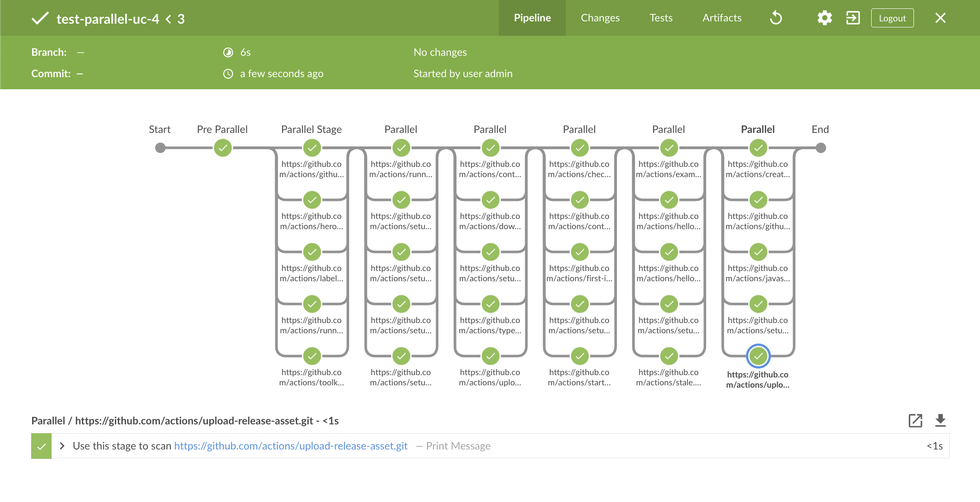Screen dimensions: 980x502
Task: Click the Commit label in the header
Action: click(51, 73)
